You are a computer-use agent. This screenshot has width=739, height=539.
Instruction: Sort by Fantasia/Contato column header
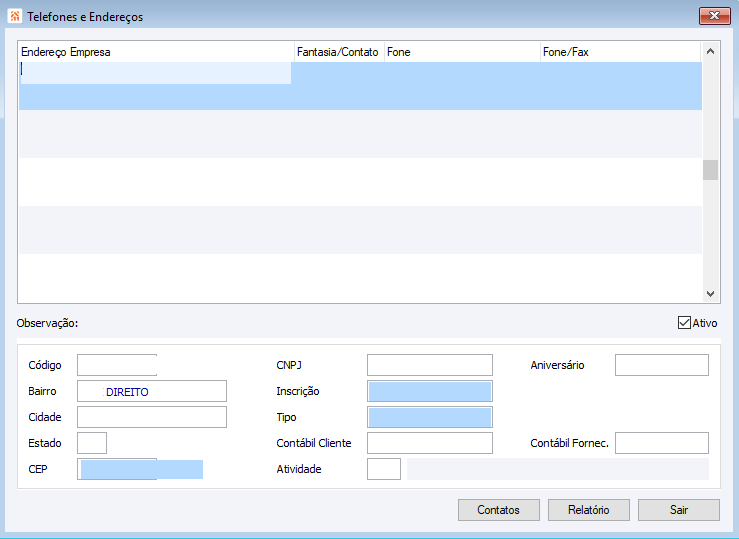click(339, 52)
